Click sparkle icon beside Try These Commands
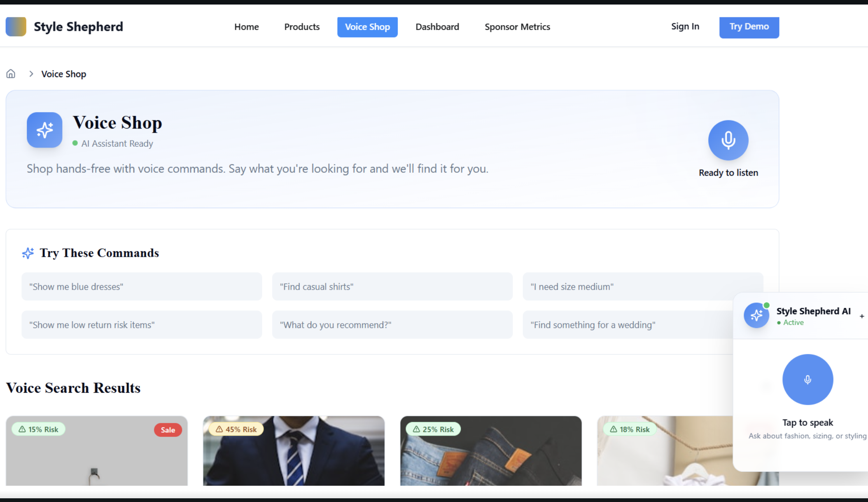Image resolution: width=868 pixels, height=502 pixels. 28,253
